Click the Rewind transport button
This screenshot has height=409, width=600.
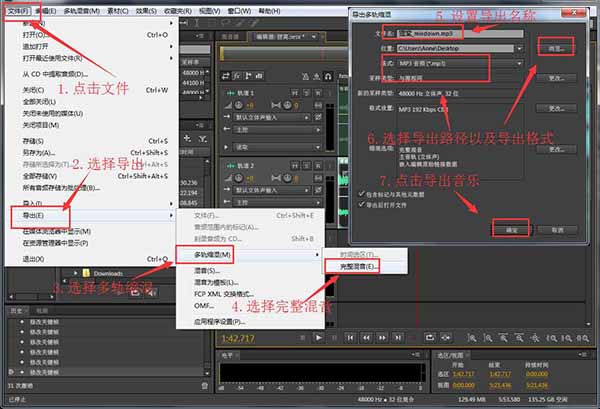(366, 337)
